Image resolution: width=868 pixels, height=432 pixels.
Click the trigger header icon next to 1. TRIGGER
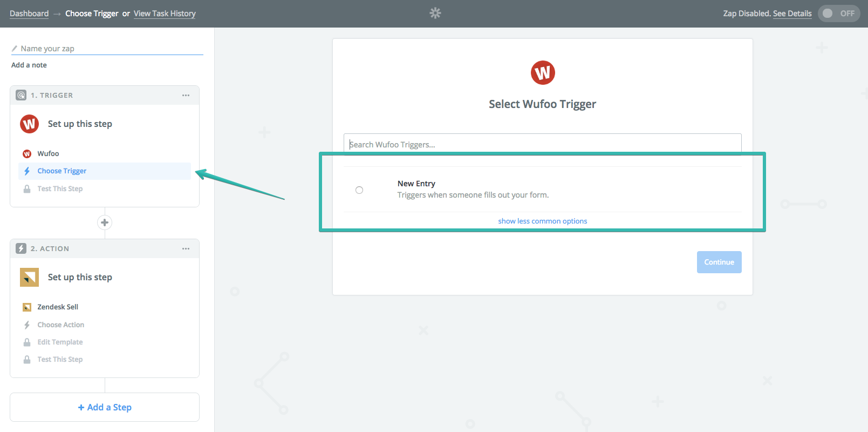pyautogui.click(x=21, y=95)
